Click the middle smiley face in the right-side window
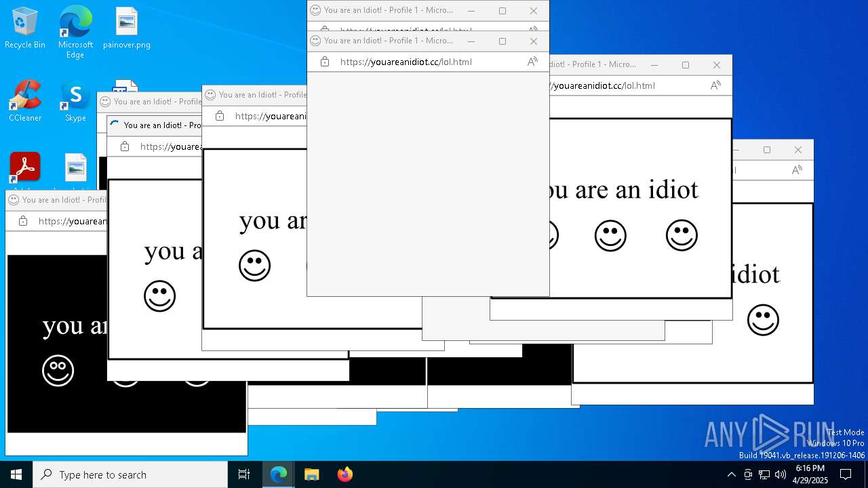Viewport: 868px width, 488px height. (x=610, y=235)
